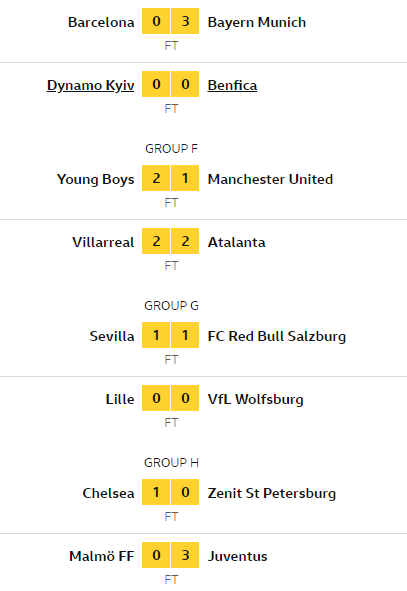Click Zenit St Petersburg name
Screen dimensions: 407x591
pos(272,493)
